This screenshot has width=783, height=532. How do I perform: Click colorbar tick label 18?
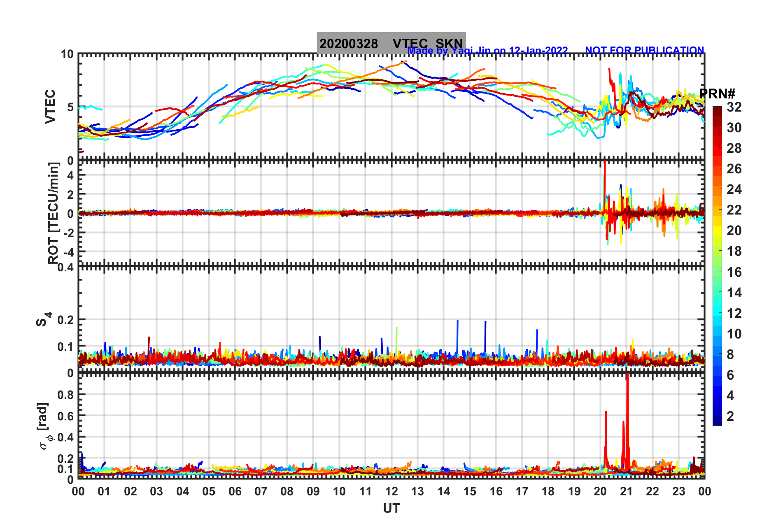(734, 251)
